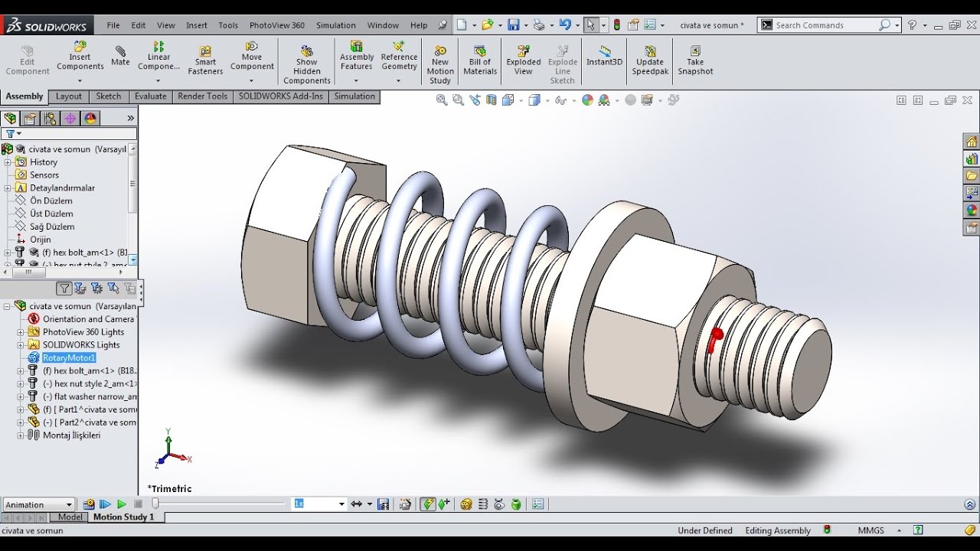Expand the History tree node
The image size is (980, 551).
pos(8,162)
